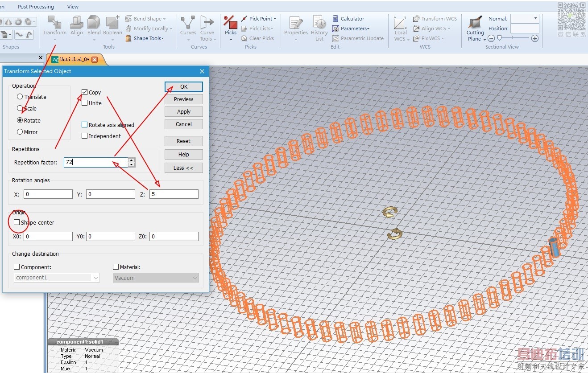Click the Modify Locally icon

click(128, 29)
